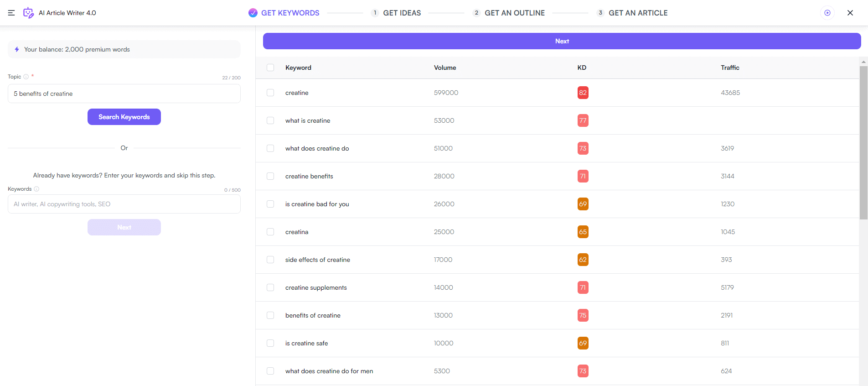Open the hamburger menu icon
This screenshot has height=386, width=868.
coord(11,13)
